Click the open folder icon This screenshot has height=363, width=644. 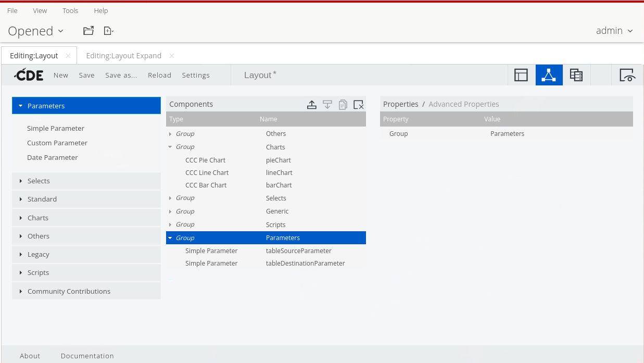click(89, 31)
